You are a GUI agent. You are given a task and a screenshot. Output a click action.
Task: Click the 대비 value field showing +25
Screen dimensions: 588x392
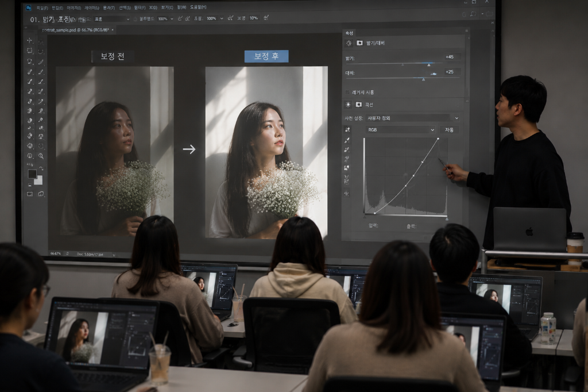(451, 72)
